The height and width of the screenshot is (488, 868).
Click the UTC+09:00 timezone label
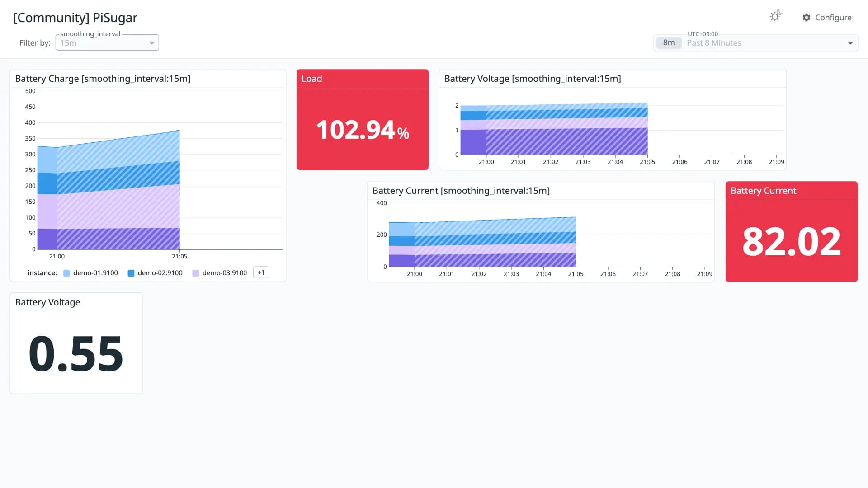[703, 34]
